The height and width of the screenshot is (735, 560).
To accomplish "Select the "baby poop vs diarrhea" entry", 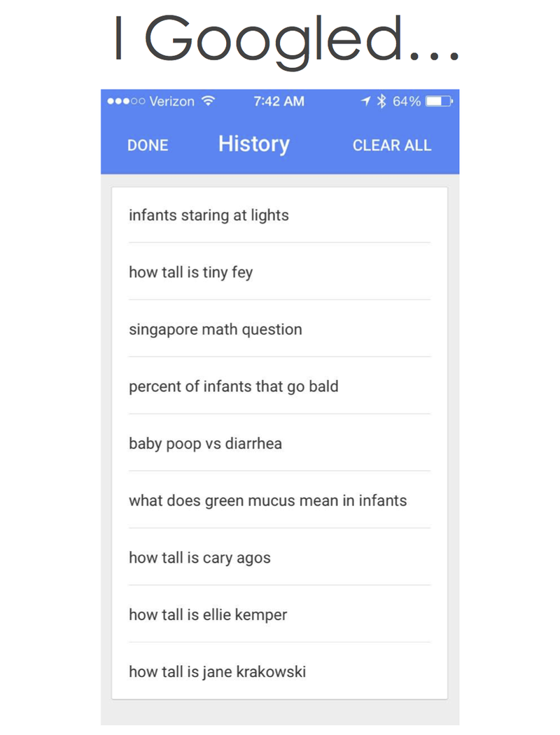I will 205,444.
